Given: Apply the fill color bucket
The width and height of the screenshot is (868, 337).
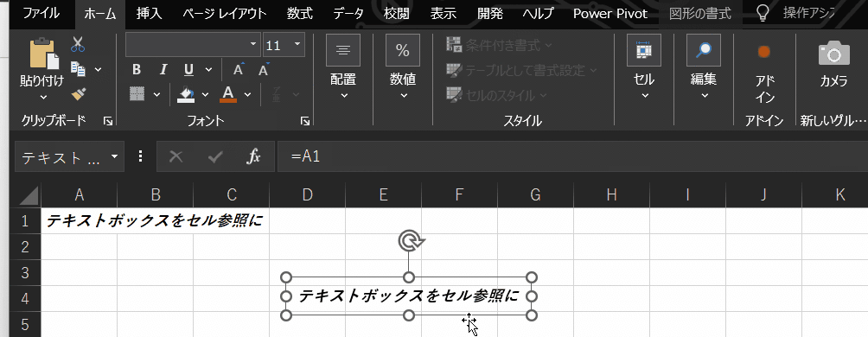Looking at the screenshot, I should [x=186, y=94].
